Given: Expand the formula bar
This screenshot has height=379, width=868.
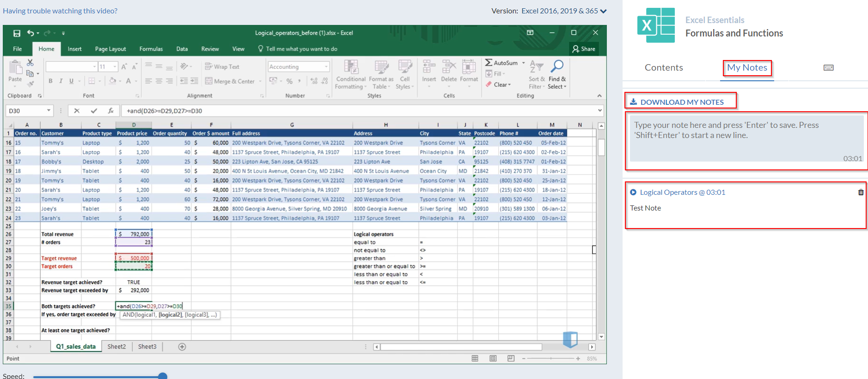Looking at the screenshot, I should [600, 111].
